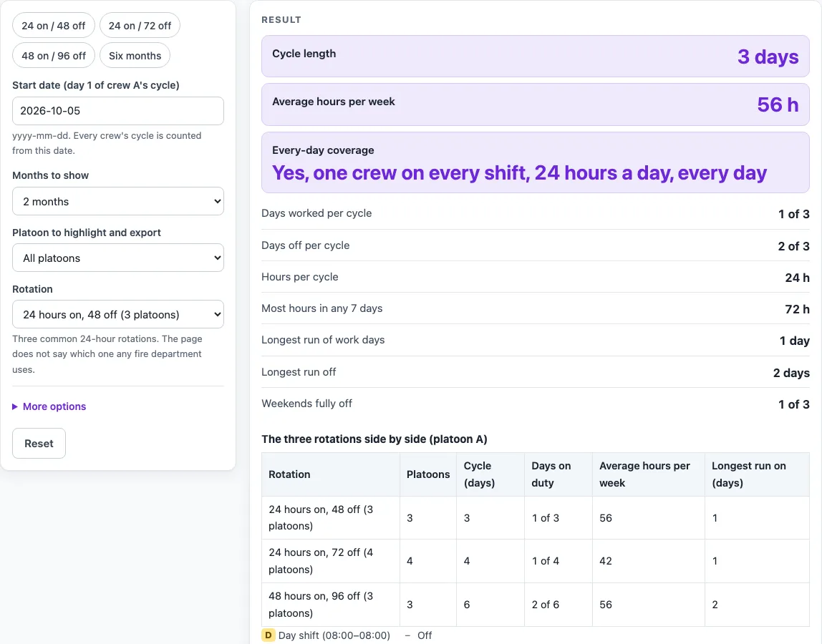
Task: Click the Start date input field
Action: 118,111
